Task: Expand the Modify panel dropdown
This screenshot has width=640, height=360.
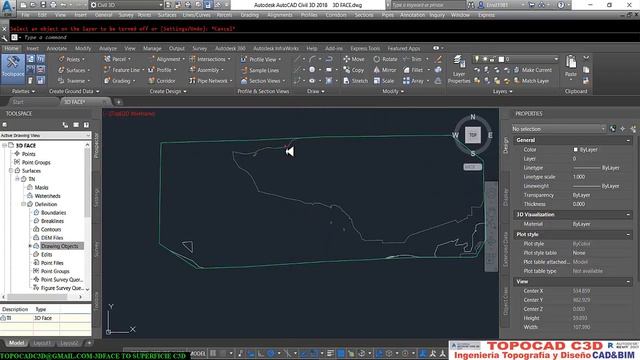Action: tap(393, 91)
